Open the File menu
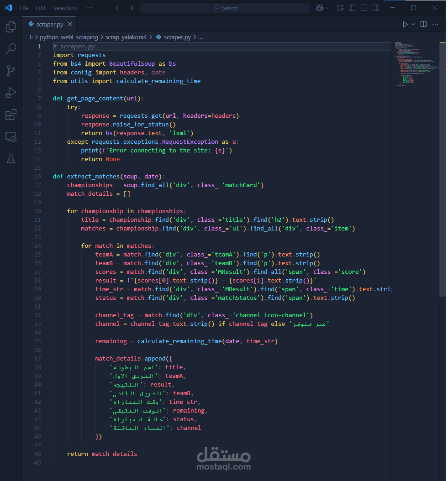Image resolution: width=448 pixels, height=481 pixels. point(24,7)
